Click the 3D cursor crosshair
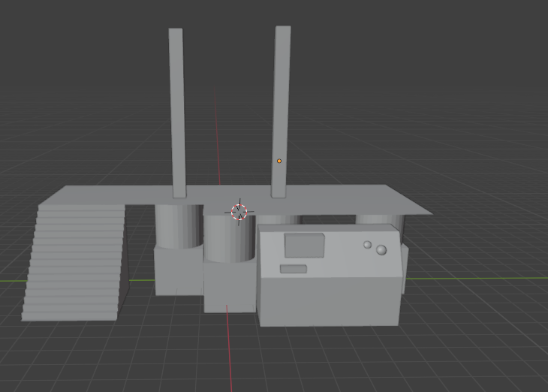 tap(239, 212)
